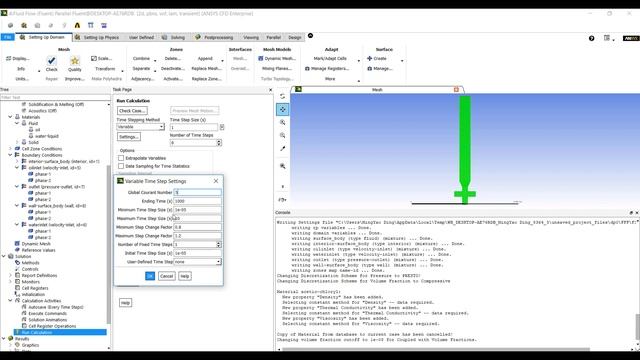Open the Display mesh option

pyautogui.click(x=18, y=58)
